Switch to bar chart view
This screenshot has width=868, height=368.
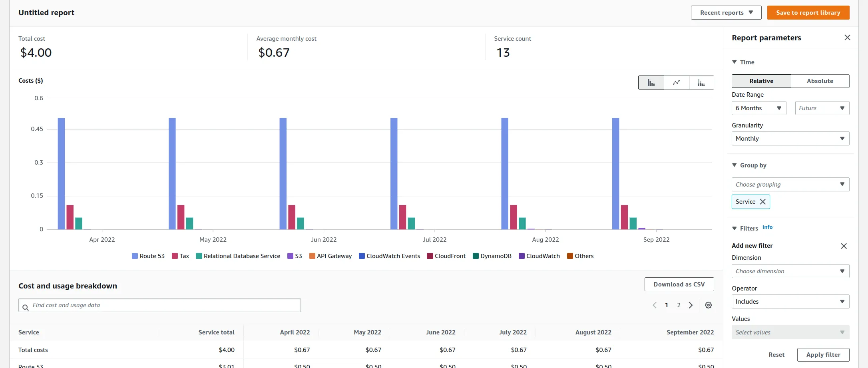tap(651, 83)
